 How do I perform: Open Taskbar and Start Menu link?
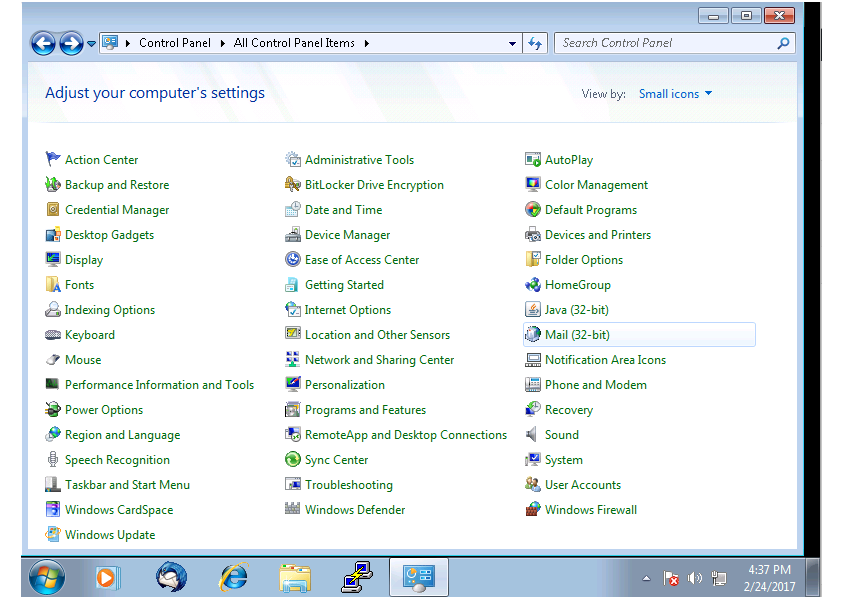(x=127, y=485)
